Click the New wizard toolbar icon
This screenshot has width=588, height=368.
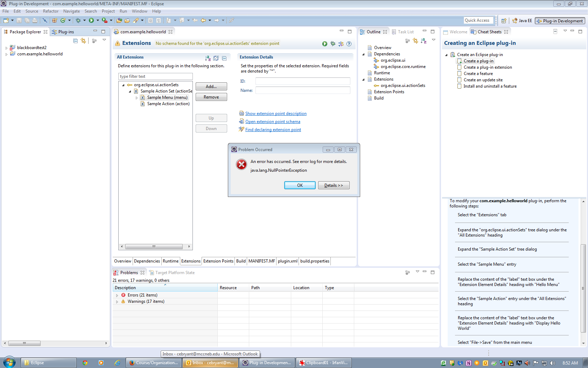tap(6, 20)
